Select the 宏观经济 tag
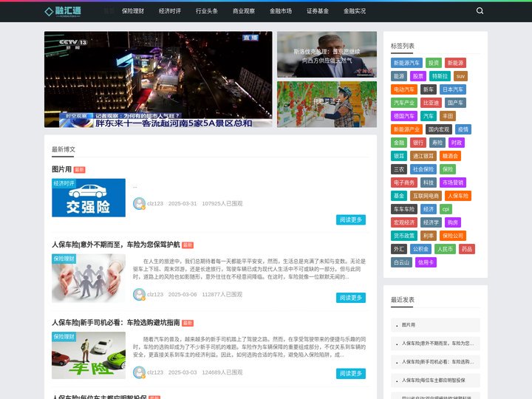Image resolution: width=532 pixels, height=399 pixels. 404,222
